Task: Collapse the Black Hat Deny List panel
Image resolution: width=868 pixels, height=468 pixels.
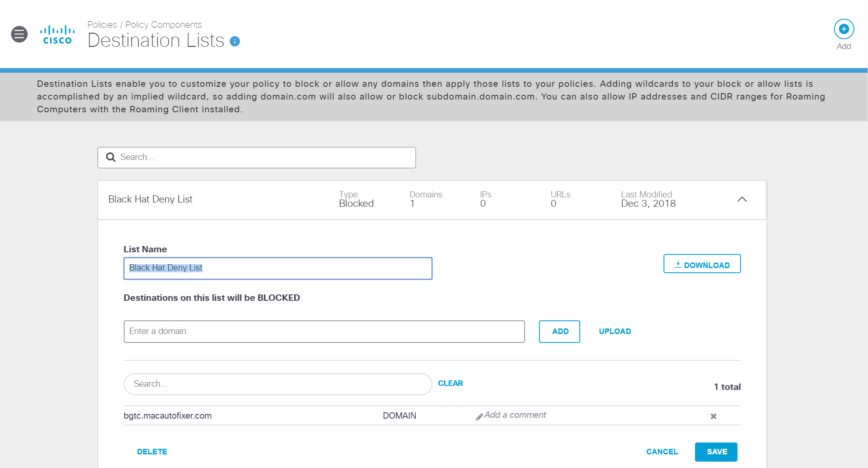Action: (x=742, y=199)
